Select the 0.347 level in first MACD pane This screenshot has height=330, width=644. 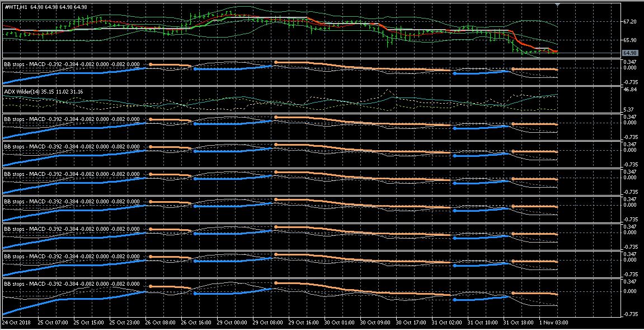629,63
